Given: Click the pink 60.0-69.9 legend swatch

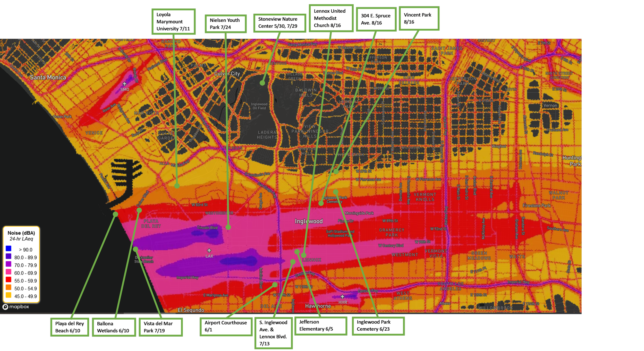Looking at the screenshot, I should click(x=9, y=272).
